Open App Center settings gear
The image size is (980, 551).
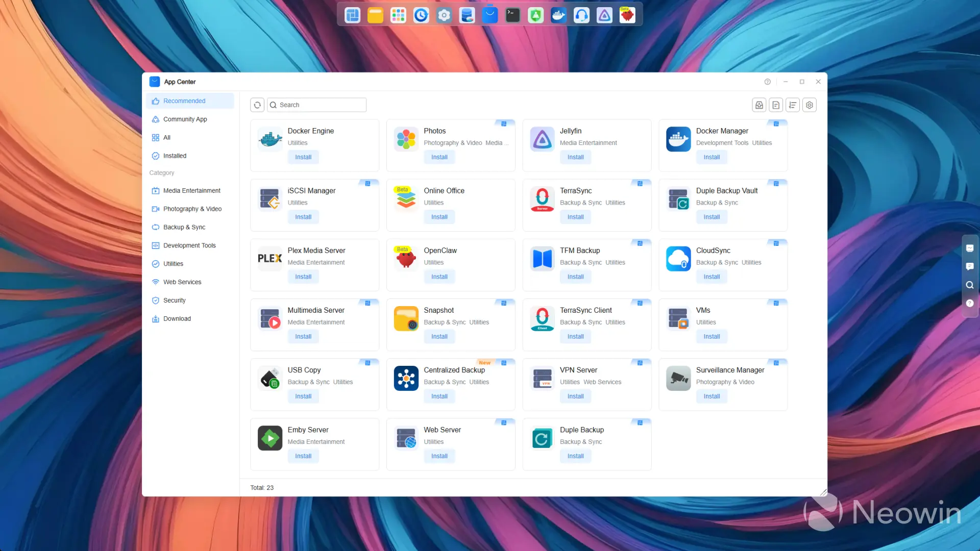click(x=810, y=105)
